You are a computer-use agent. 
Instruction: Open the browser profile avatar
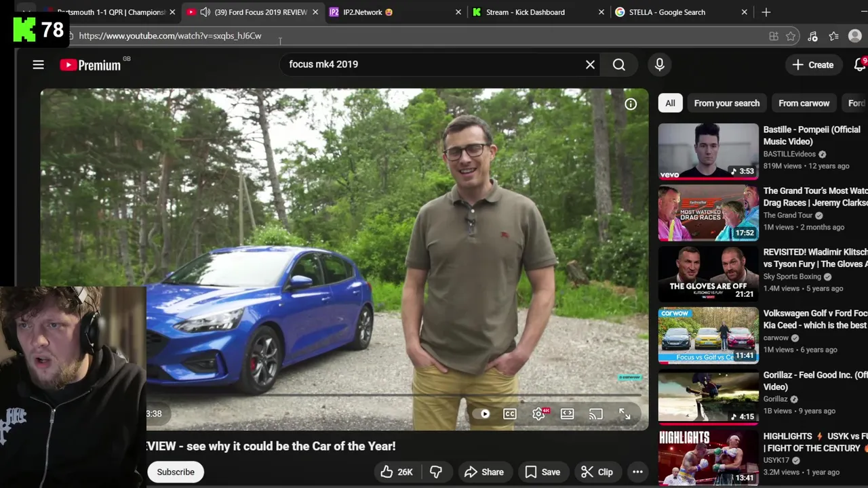click(x=855, y=36)
